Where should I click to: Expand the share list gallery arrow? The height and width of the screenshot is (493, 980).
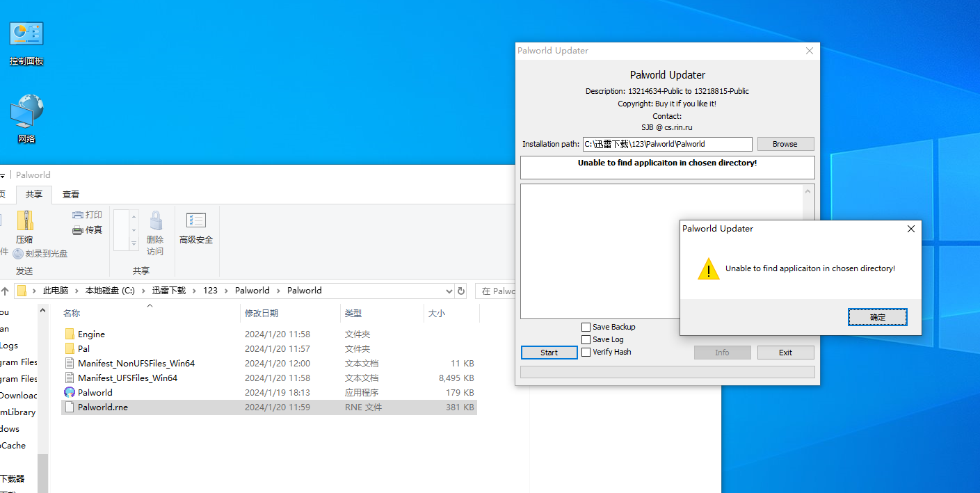point(134,244)
